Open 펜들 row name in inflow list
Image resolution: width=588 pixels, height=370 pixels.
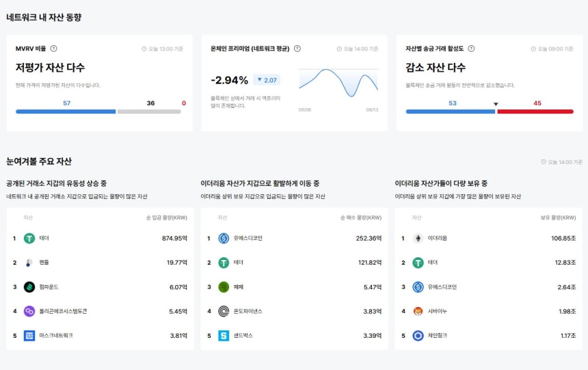pos(44,263)
